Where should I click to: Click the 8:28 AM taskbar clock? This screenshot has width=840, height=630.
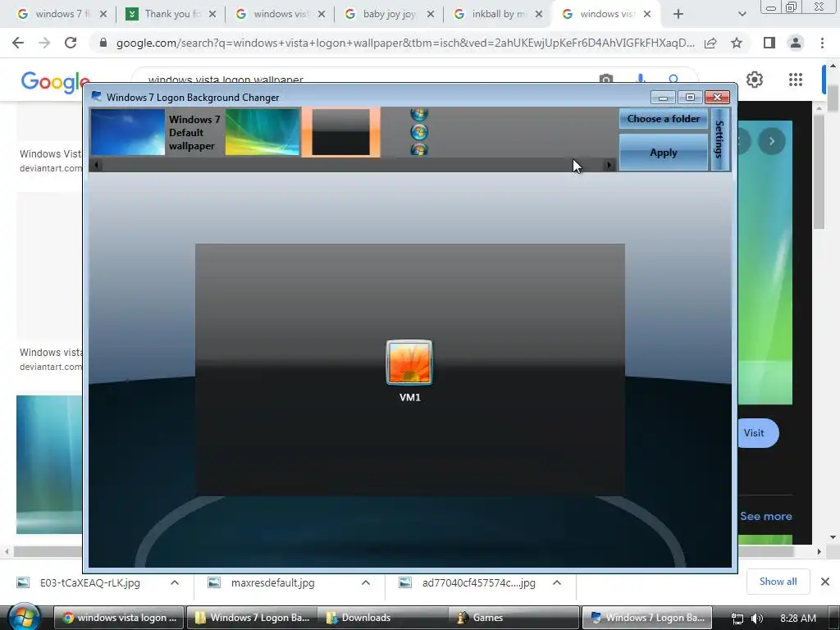(x=798, y=619)
